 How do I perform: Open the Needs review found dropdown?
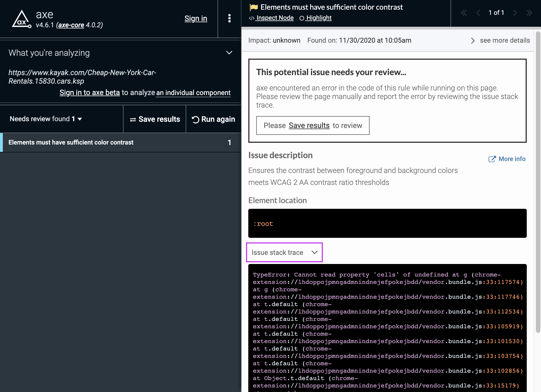[x=46, y=119]
